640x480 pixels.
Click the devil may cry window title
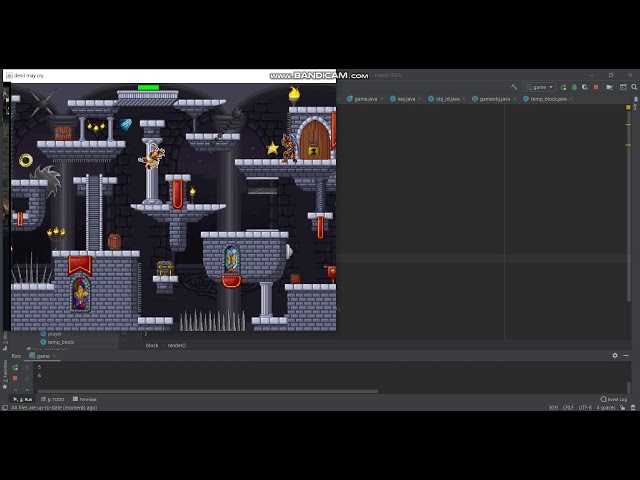pos(29,76)
